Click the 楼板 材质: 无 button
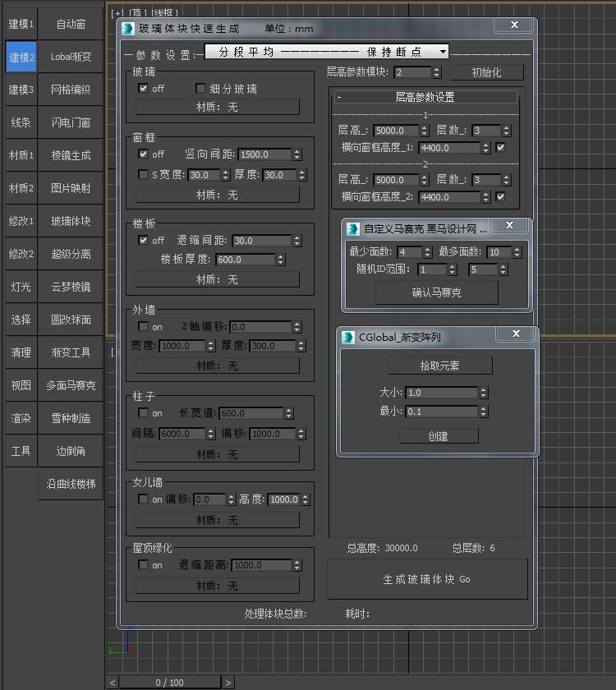 tap(217, 279)
